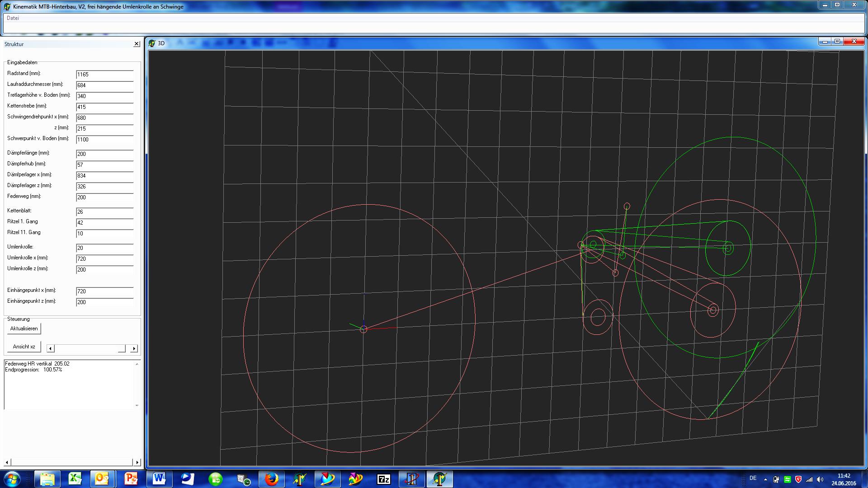The image size is (868, 488).
Task: Click the green round taskbar icon
Action: (x=216, y=479)
